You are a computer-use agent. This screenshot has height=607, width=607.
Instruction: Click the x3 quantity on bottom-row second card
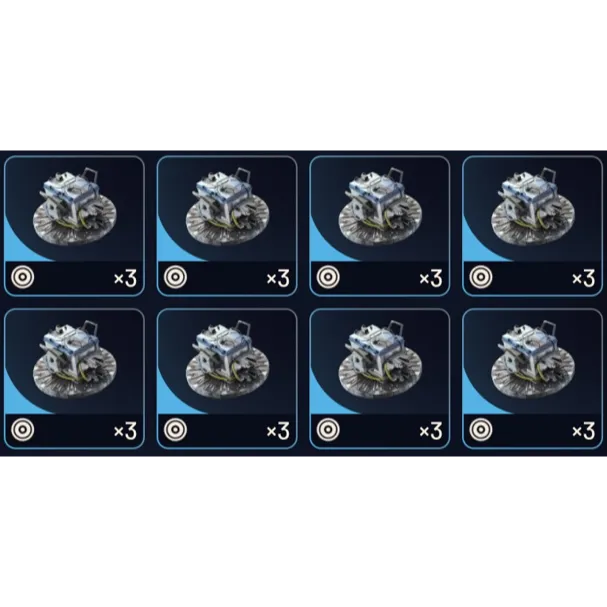(x=278, y=430)
